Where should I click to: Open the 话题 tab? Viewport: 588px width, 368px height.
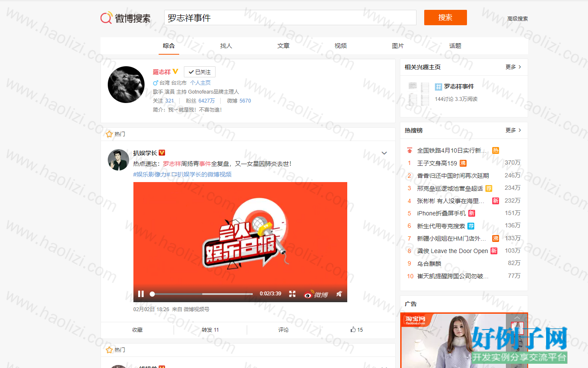(455, 46)
